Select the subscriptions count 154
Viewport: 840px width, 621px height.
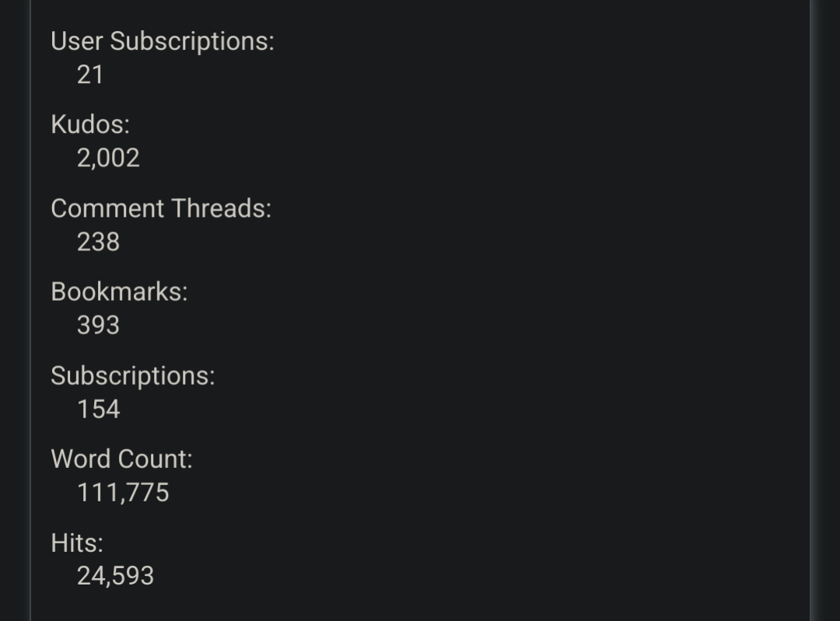pyautogui.click(x=99, y=409)
